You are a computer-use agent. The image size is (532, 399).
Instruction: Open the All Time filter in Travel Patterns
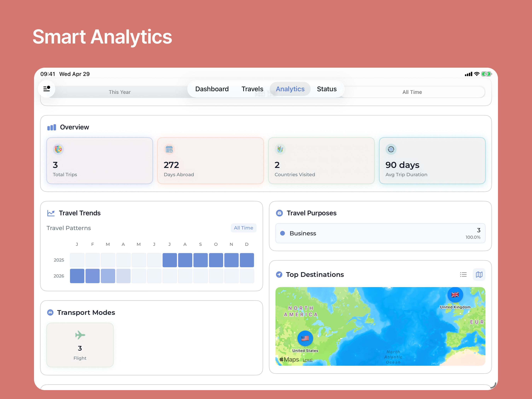[243, 228]
